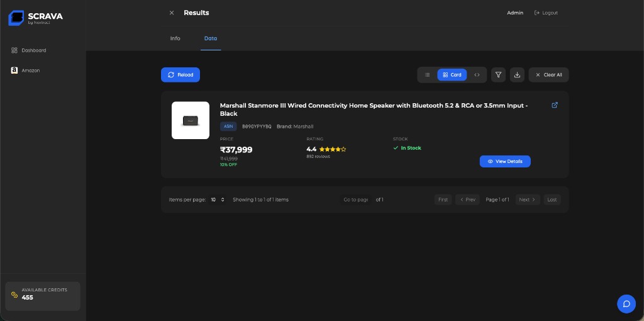The image size is (644, 321).
Task: Switch to list view icon
Action: click(x=427, y=75)
